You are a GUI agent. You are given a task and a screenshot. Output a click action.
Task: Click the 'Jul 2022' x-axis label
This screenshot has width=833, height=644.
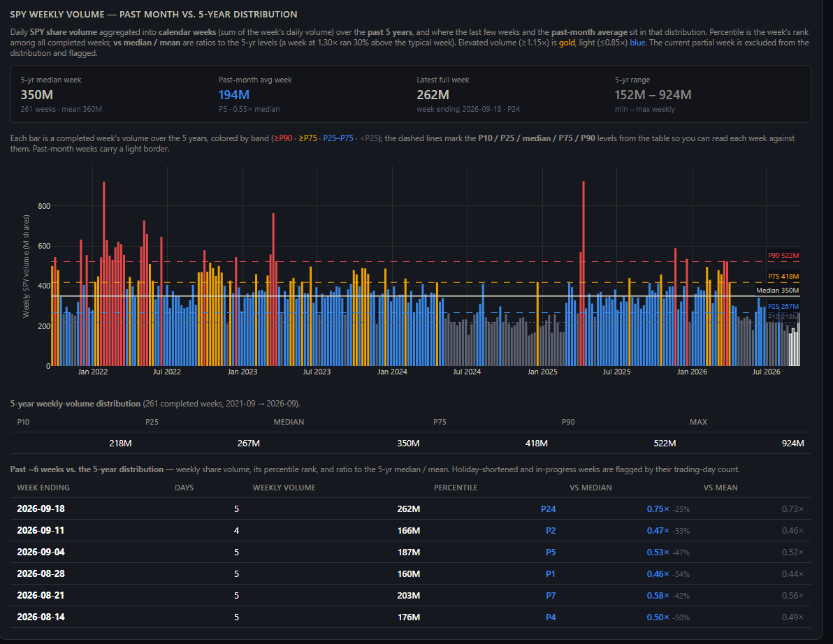pyautogui.click(x=167, y=372)
